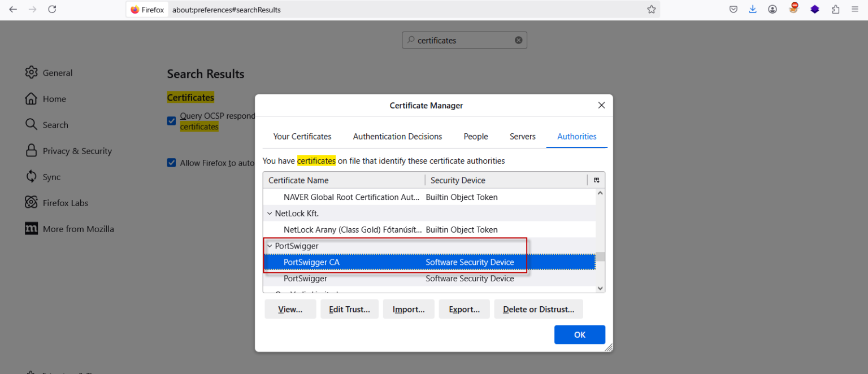
Task: Open the Firefox application menu
Action: [855, 9]
